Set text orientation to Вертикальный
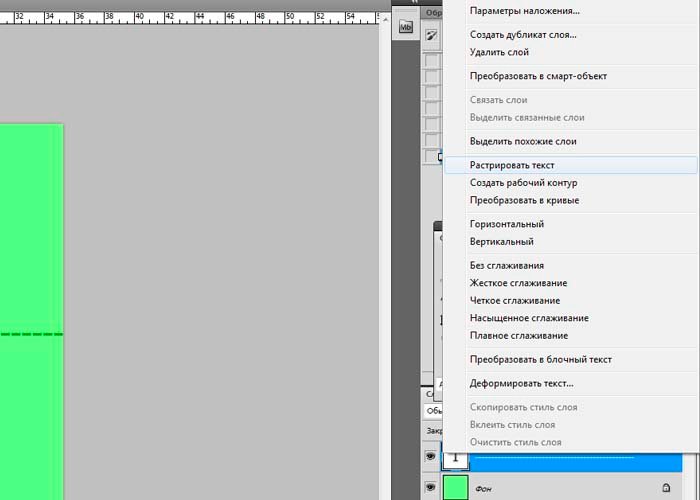 tap(501, 242)
